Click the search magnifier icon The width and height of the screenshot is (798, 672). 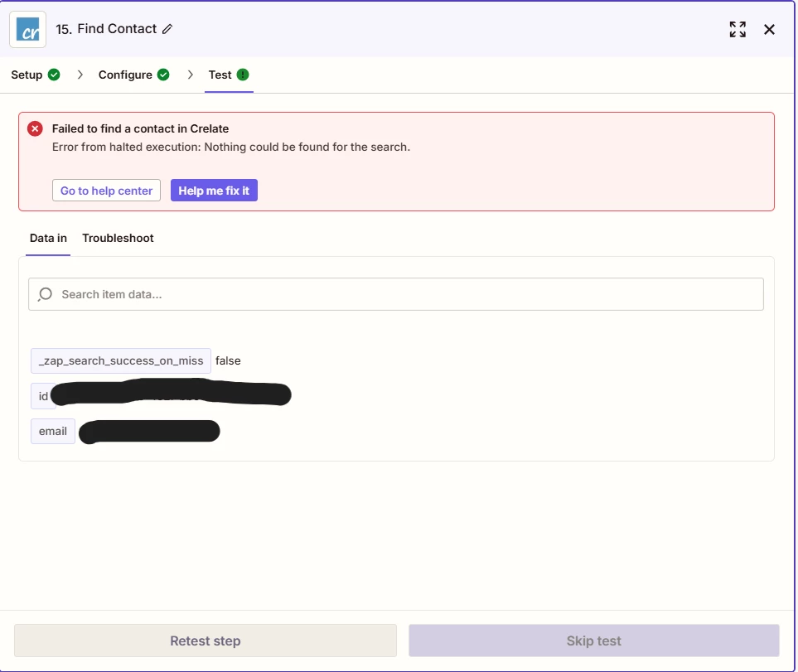pyautogui.click(x=46, y=294)
